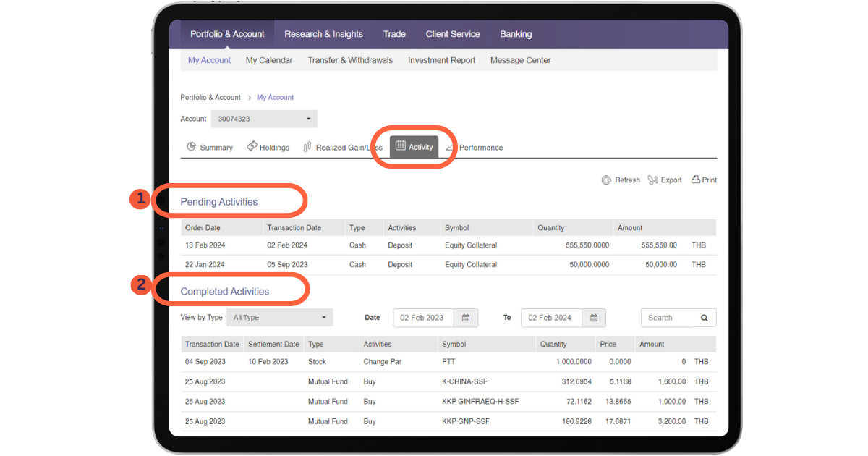Click the Portfolio & Account breadcrumb
868x456 pixels.
click(x=210, y=97)
